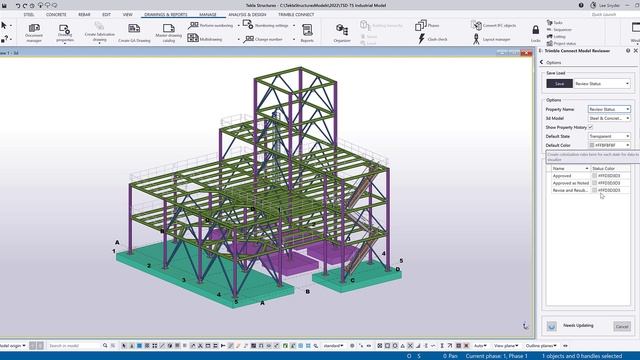Open the View plane dropdown
This screenshot has width=640, height=360.
tap(506, 346)
